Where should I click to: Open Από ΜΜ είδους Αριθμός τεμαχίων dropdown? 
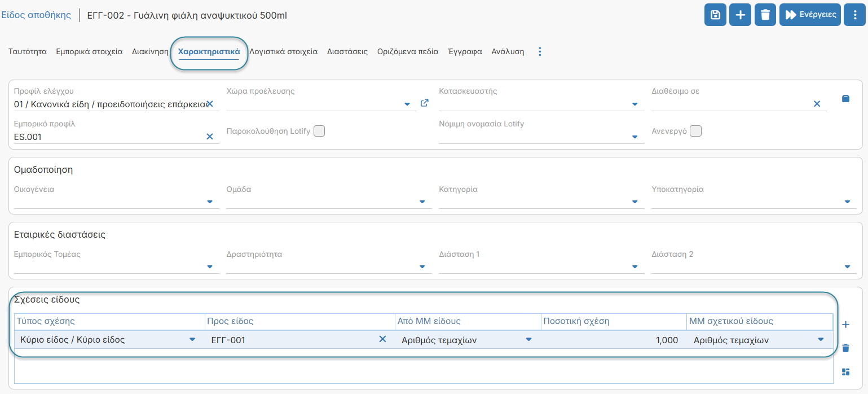click(x=528, y=339)
